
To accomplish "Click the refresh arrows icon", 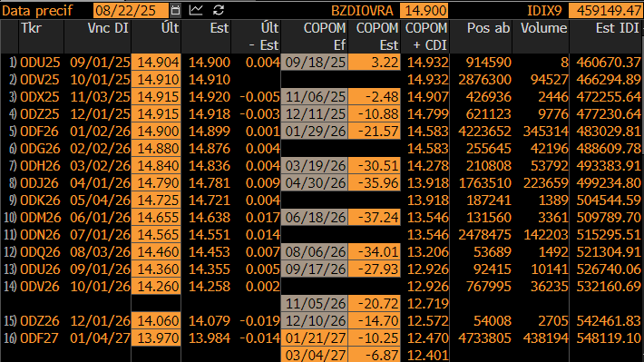I will (219, 10).
